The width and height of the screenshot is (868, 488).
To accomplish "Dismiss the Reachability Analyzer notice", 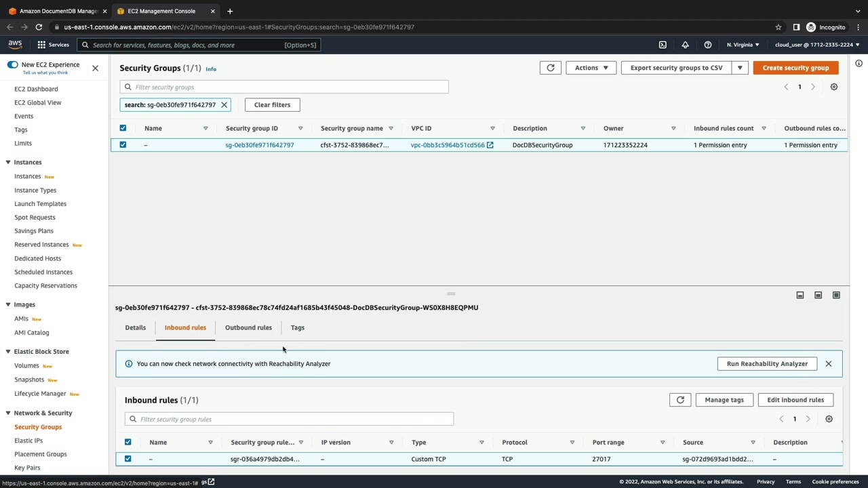I will click(829, 364).
